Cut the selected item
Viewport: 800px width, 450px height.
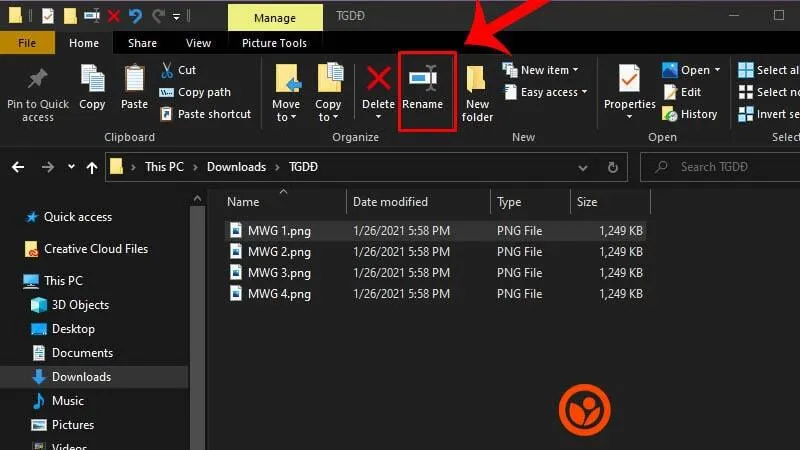pyautogui.click(x=179, y=70)
